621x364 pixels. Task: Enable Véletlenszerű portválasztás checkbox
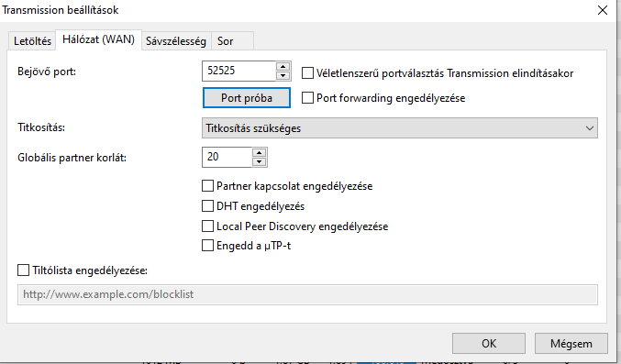[x=307, y=73]
